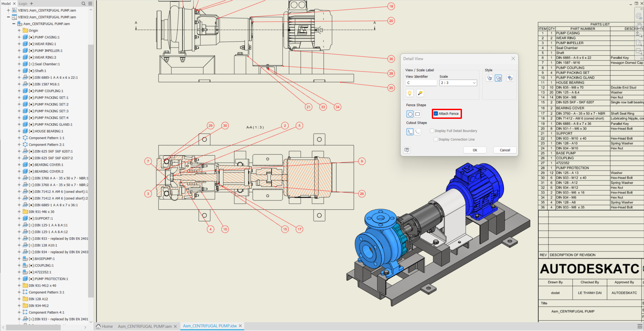Uncheck the Attach Fence checkbox
644x331 pixels.
[x=436, y=114]
